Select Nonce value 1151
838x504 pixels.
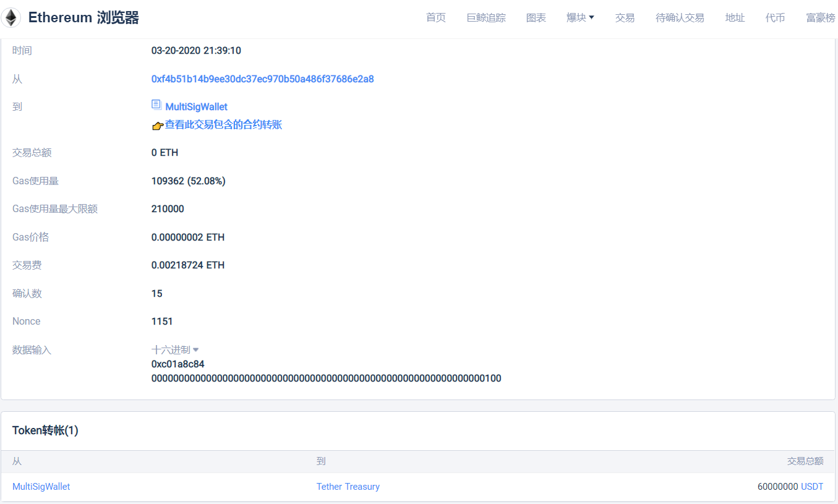point(162,322)
